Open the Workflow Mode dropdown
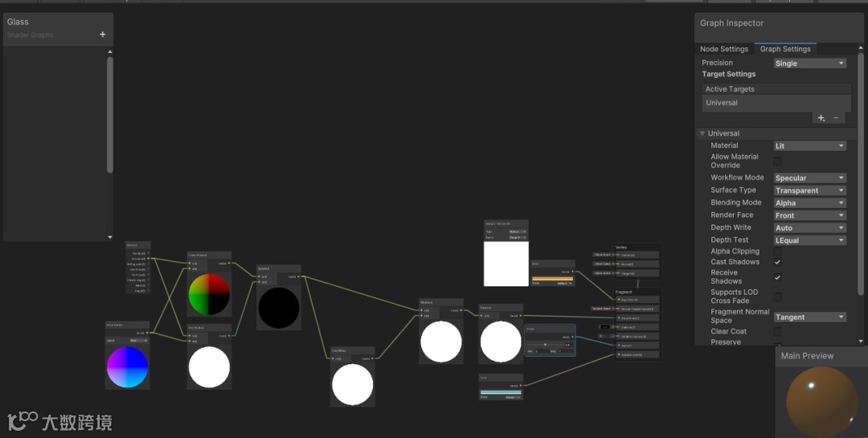This screenshot has width=868, height=438. [x=810, y=178]
